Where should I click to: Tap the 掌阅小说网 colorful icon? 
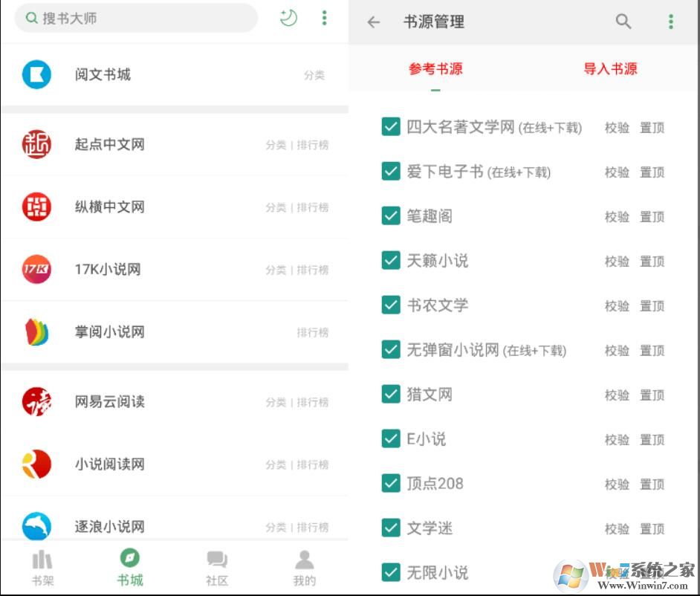click(37, 332)
